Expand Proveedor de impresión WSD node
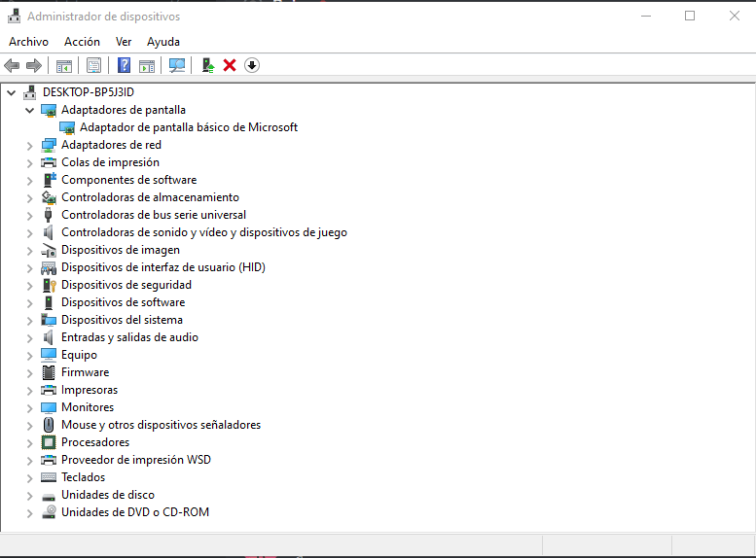756x558 pixels. tap(29, 461)
